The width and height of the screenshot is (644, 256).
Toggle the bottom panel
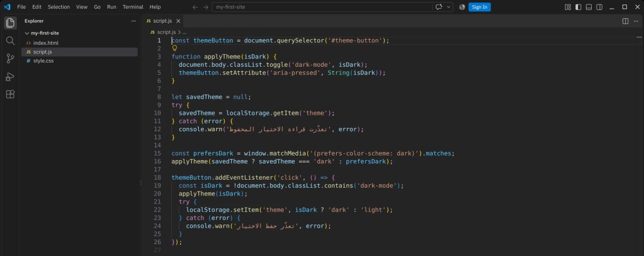(589, 7)
